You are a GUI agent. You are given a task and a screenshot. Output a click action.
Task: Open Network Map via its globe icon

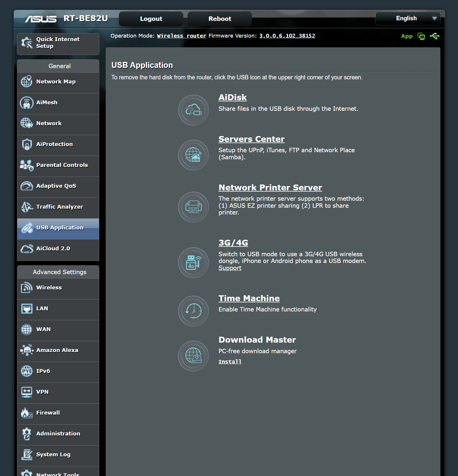(x=27, y=81)
